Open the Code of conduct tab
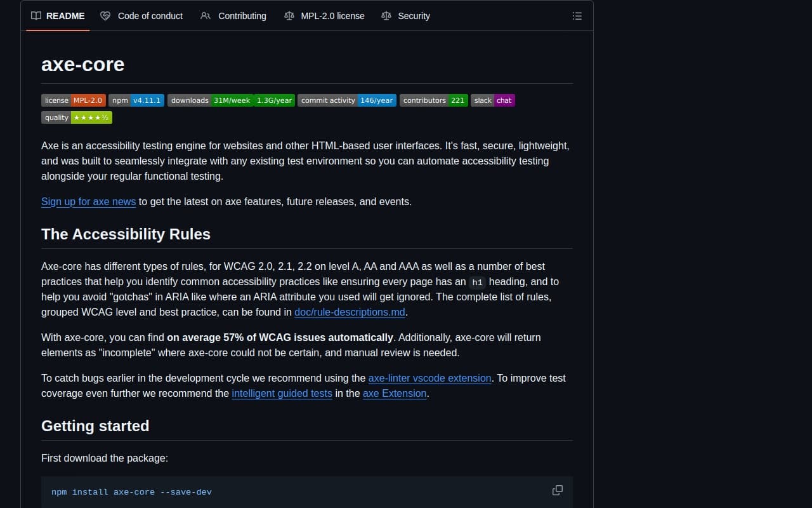The width and height of the screenshot is (812, 508). [x=141, y=16]
